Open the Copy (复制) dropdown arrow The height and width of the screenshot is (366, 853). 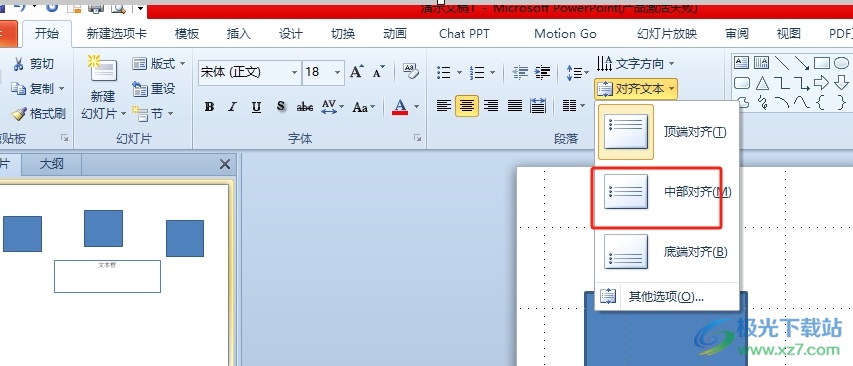(x=61, y=88)
